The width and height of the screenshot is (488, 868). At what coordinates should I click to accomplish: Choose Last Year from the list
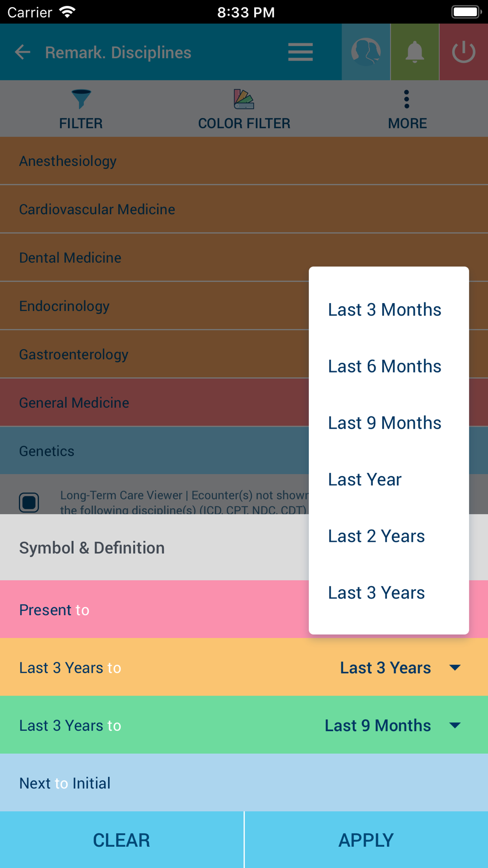365,479
